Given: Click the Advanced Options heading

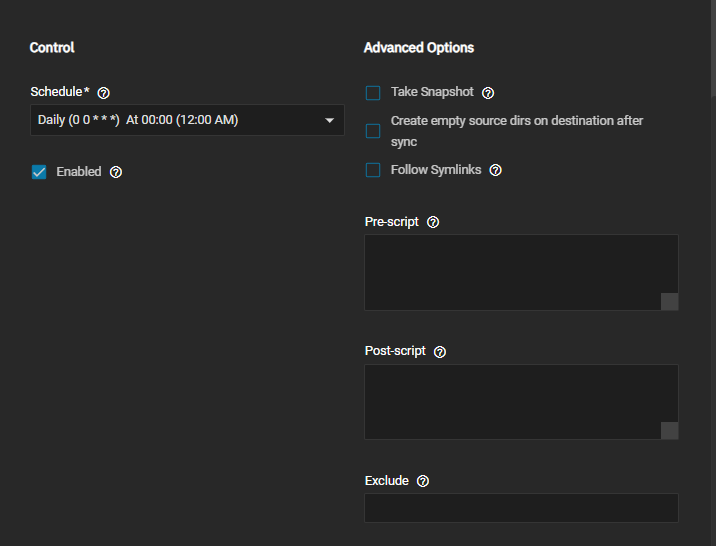Looking at the screenshot, I should (418, 48).
